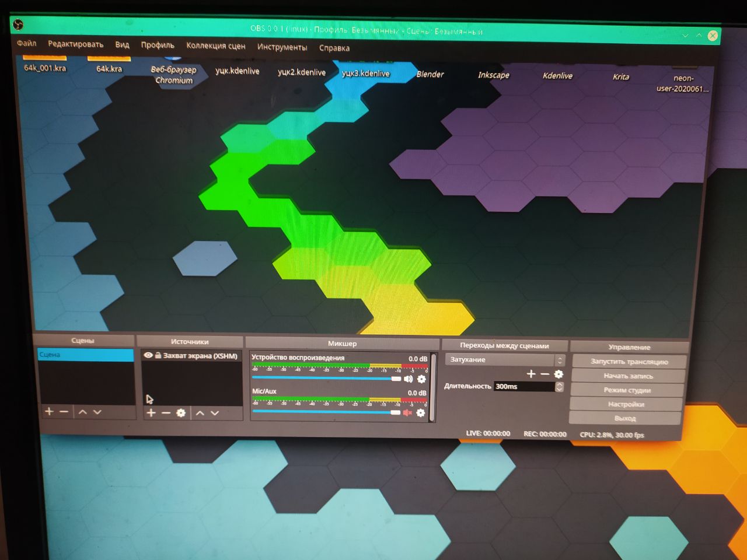Image resolution: width=747 pixels, height=560 pixels.
Task: Click 64k_001.kra label in the preview
Action: tap(45, 68)
